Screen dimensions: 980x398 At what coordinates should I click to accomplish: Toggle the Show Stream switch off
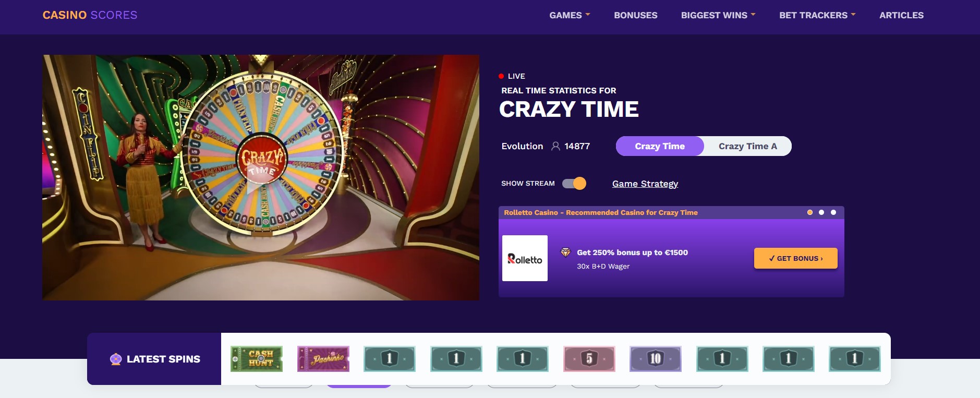pos(574,184)
